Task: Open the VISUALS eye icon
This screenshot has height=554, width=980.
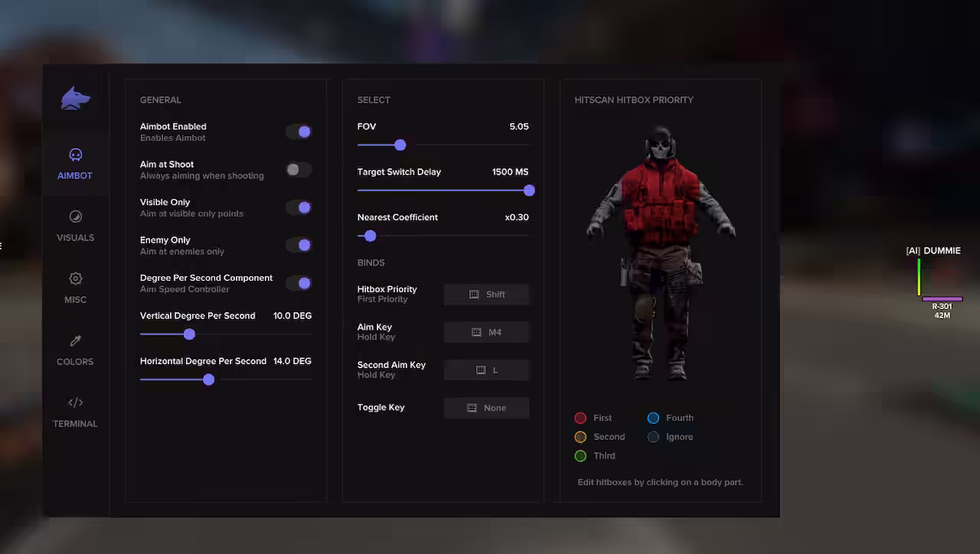Action: point(74,216)
